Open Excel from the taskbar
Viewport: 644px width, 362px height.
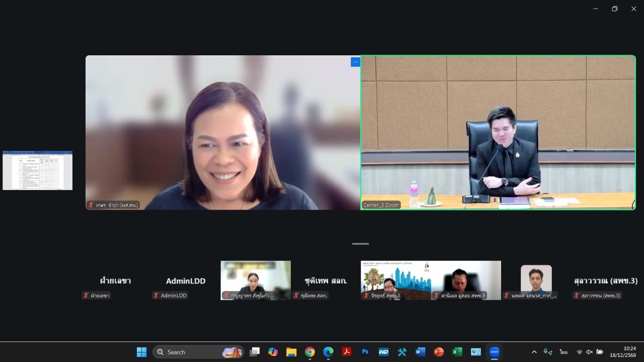pos(457,352)
